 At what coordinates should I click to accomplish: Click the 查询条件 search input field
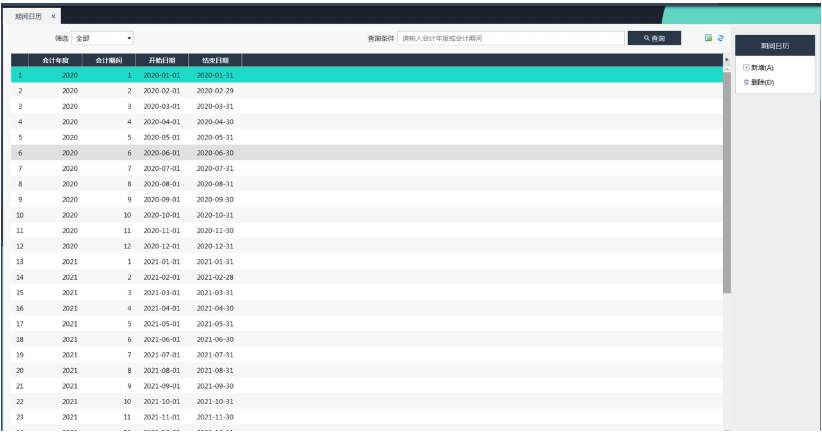[x=510, y=38]
